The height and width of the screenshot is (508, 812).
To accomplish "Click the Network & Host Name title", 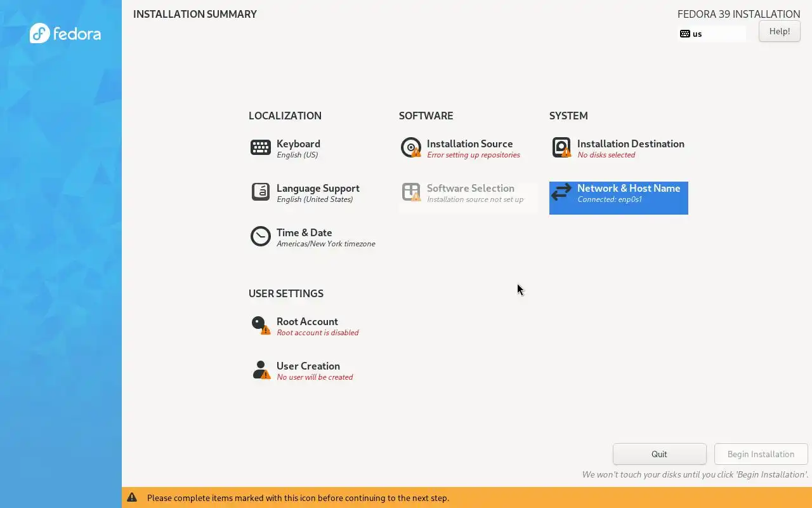I will pyautogui.click(x=629, y=189).
